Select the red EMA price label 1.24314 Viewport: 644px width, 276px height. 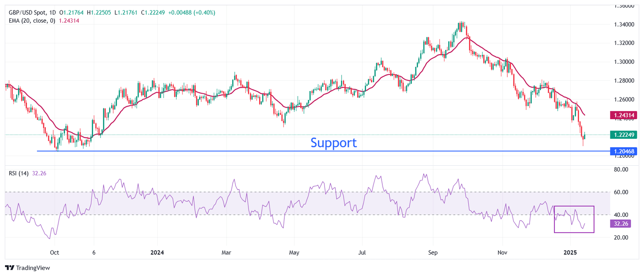click(624, 115)
